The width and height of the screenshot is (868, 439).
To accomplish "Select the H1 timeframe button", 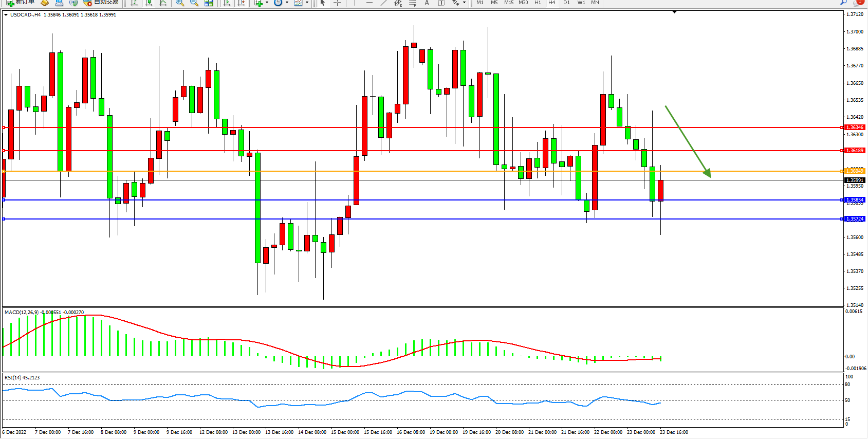I will pyautogui.click(x=538, y=3).
